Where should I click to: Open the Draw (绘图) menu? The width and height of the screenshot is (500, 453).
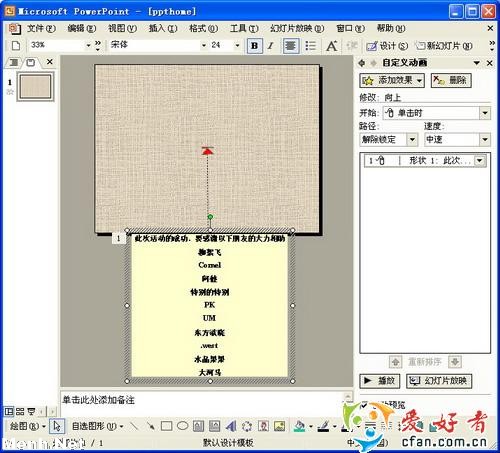(27, 426)
